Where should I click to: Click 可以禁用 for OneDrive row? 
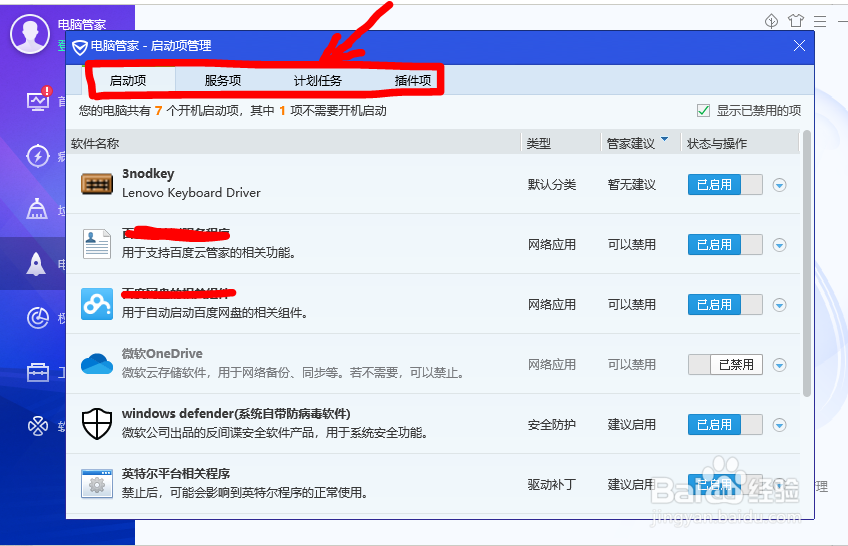pos(632,364)
